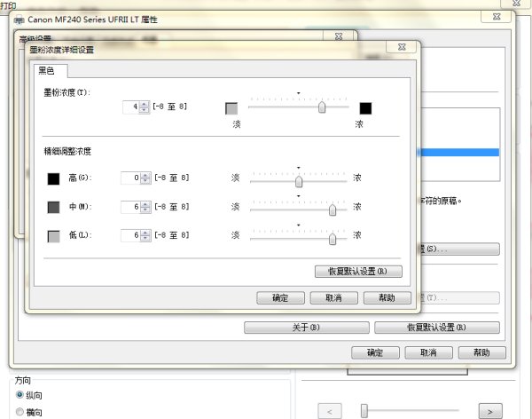Click the black swatch at toner density slider end
This screenshot has height=419, width=532.
[x=365, y=108]
